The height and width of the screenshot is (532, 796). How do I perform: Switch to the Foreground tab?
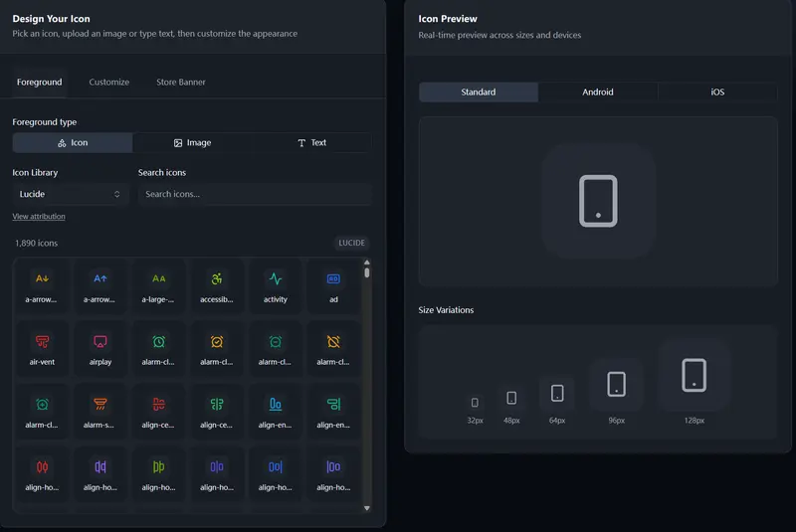point(39,83)
